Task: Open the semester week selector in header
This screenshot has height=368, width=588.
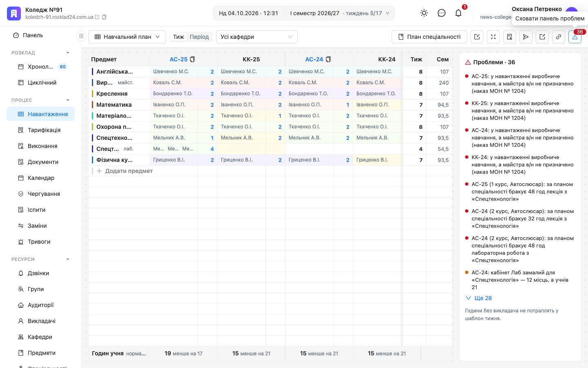Action: (x=339, y=13)
